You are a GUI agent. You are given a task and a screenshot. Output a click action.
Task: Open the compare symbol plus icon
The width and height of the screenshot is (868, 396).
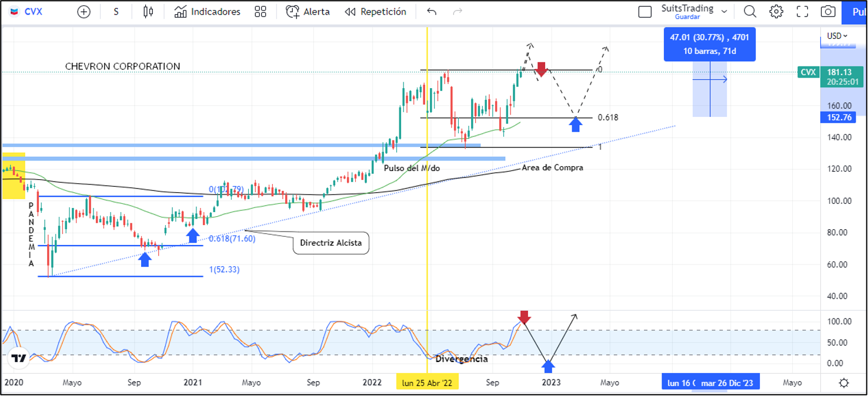[84, 11]
